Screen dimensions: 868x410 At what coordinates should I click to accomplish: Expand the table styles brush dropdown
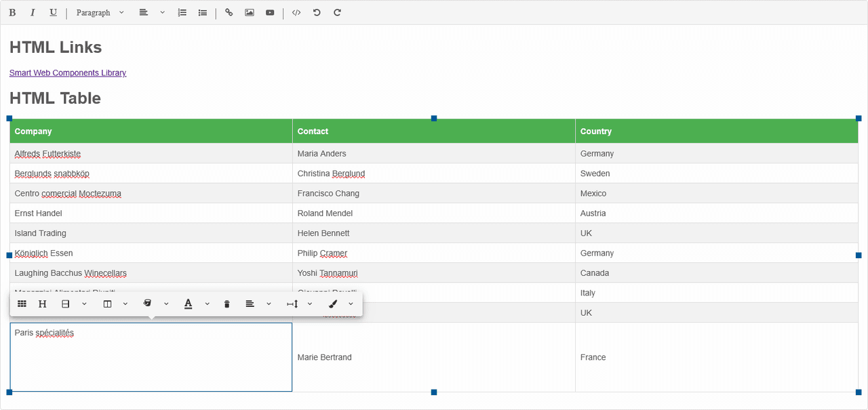[x=351, y=304]
